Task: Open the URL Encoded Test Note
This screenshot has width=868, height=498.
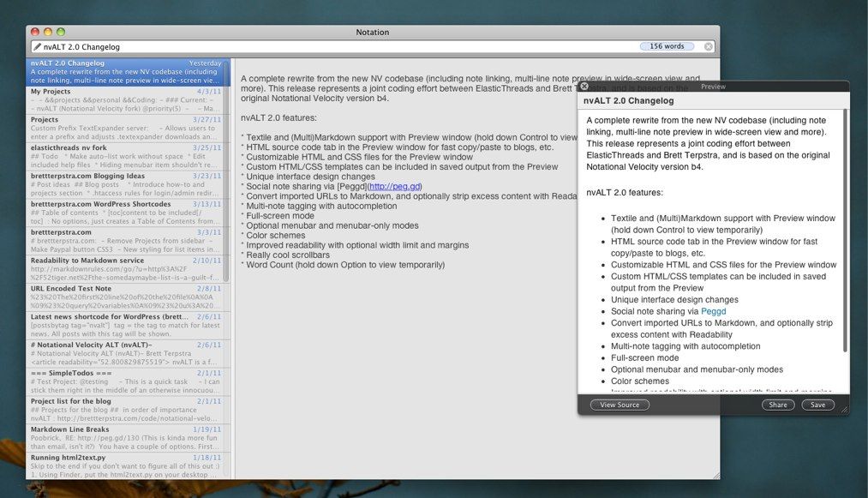Action: pos(126,297)
